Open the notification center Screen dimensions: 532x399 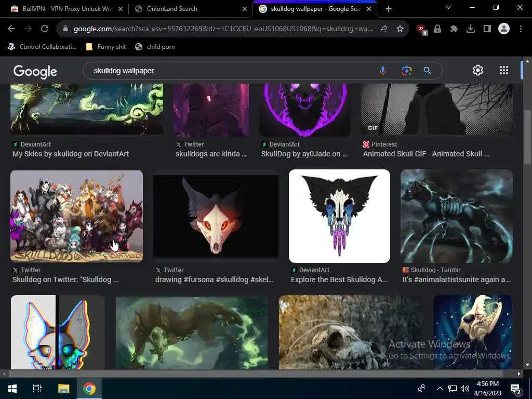click(516, 389)
